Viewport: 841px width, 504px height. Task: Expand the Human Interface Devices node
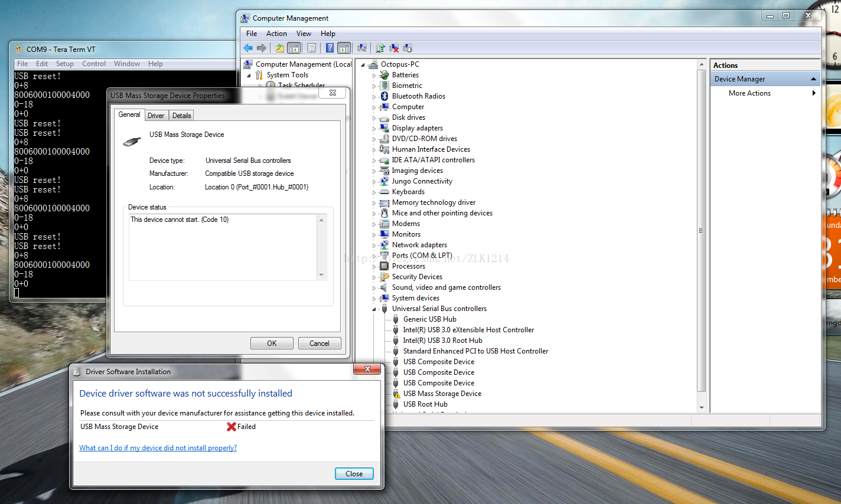click(x=374, y=150)
